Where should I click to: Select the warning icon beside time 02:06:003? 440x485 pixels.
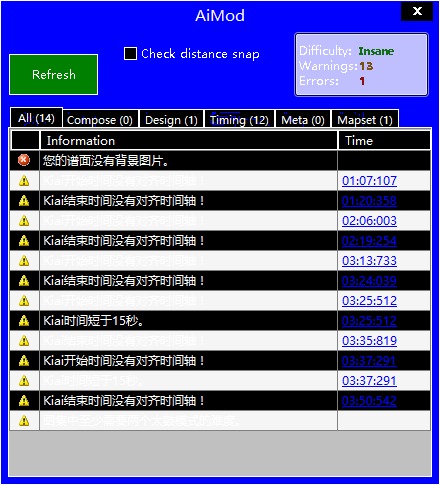pos(24,221)
